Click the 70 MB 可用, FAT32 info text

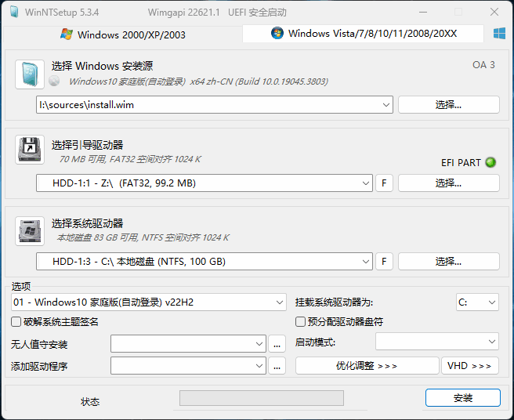(x=130, y=159)
